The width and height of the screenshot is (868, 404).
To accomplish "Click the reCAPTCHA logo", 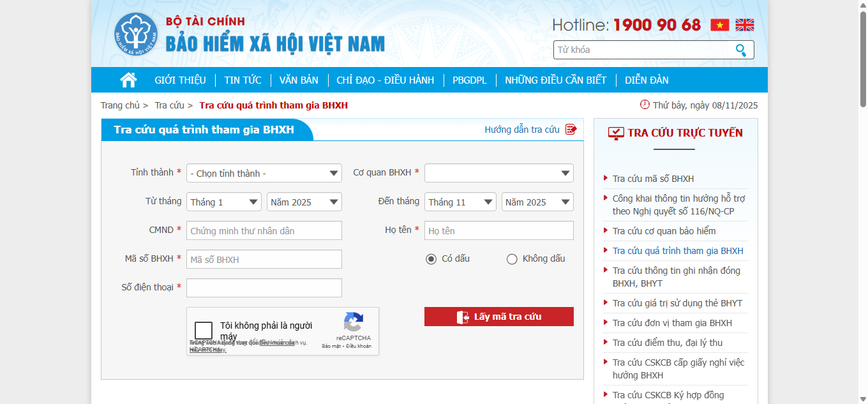I will [x=353, y=322].
